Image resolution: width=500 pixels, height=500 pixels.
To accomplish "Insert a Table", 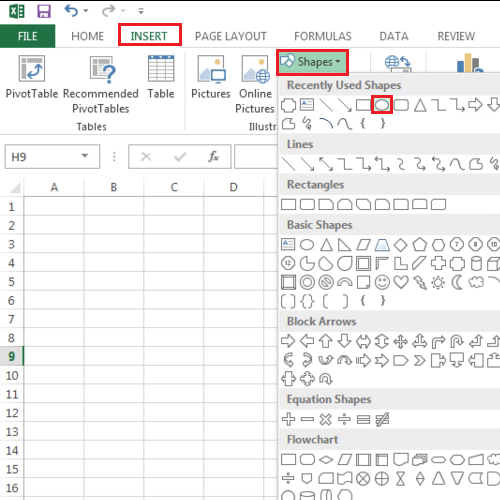I will click(161, 77).
